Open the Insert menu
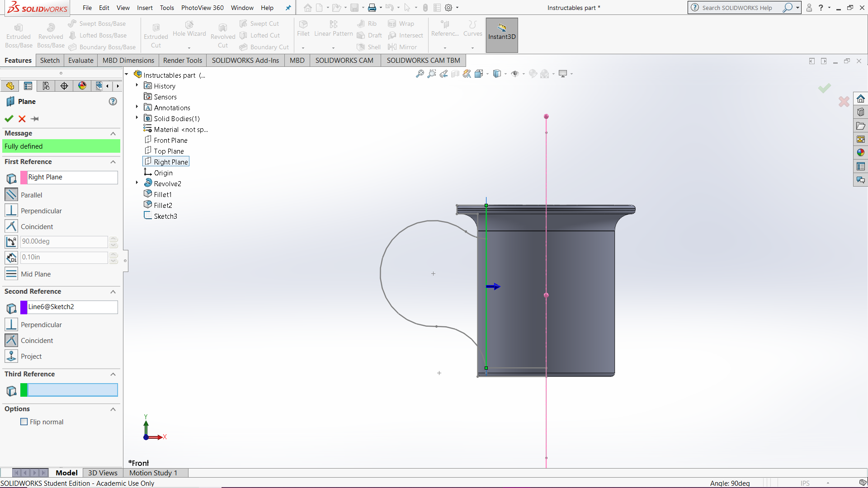This screenshot has width=868, height=488. [x=145, y=8]
